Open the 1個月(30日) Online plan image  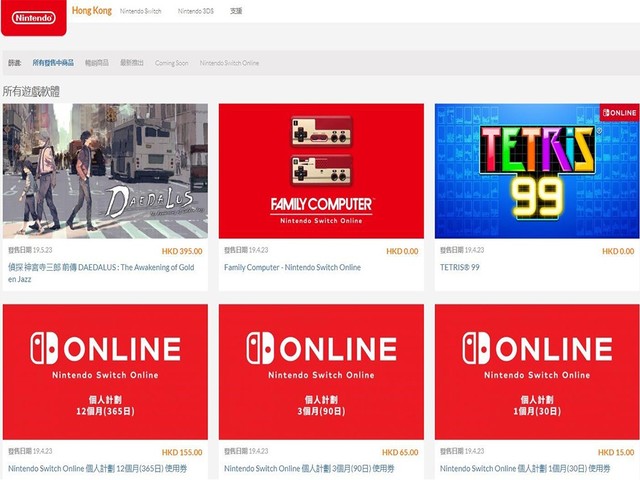(537, 372)
